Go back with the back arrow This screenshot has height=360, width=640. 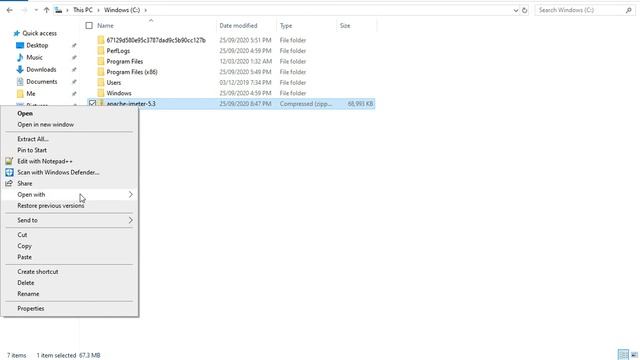click(x=9, y=10)
